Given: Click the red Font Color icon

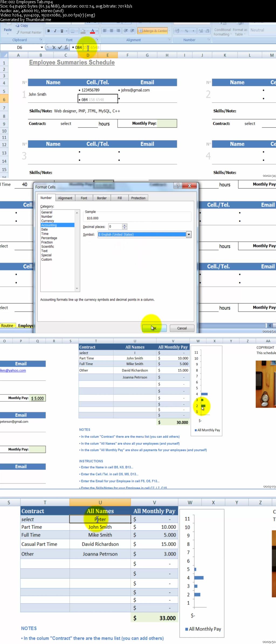Looking at the screenshot, I should click(x=93, y=31).
